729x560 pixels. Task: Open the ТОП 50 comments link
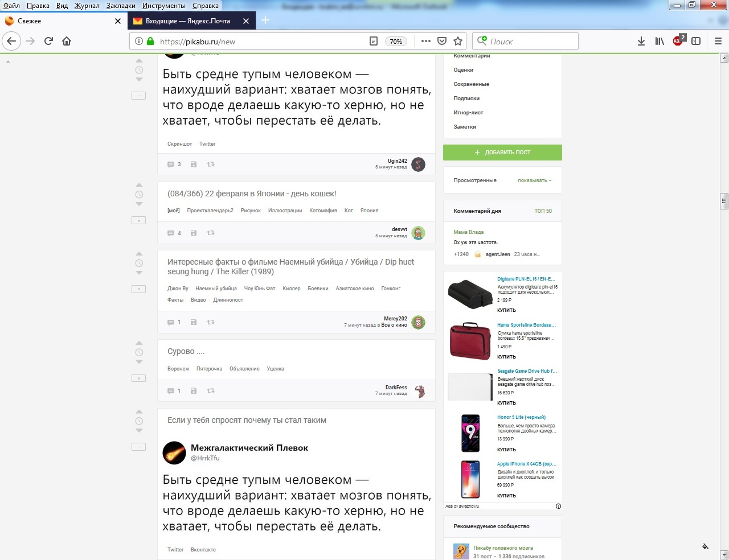pyautogui.click(x=543, y=211)
